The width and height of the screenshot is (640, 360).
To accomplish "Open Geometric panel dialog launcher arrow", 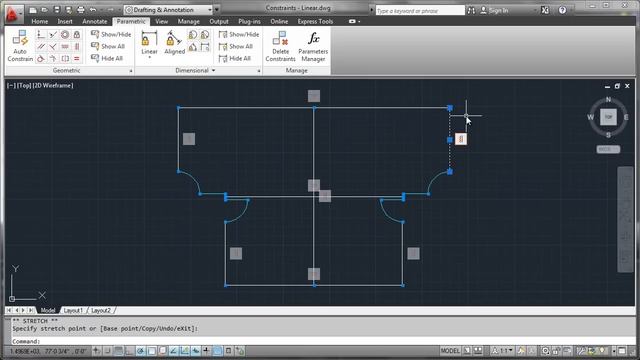I will (131, 71).
